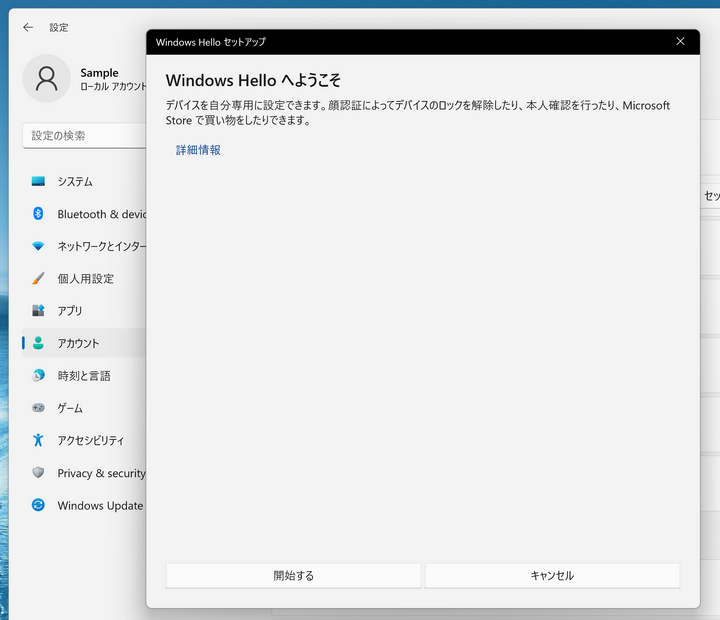The width and height of the screenshot is (720, 620).
Task: Click the Windows Hello セットアップ title text
Action: pyautogui.click(x=211, y=42)
